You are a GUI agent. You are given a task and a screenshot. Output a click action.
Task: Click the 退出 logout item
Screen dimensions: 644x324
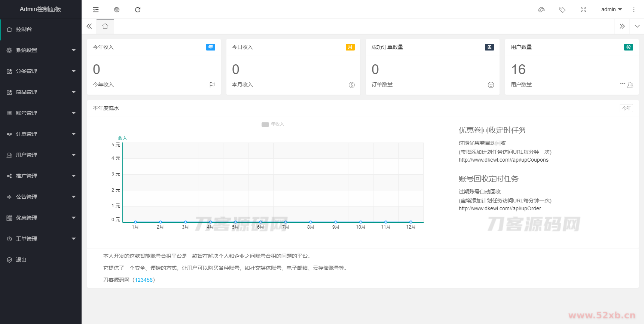coord(21,260)
